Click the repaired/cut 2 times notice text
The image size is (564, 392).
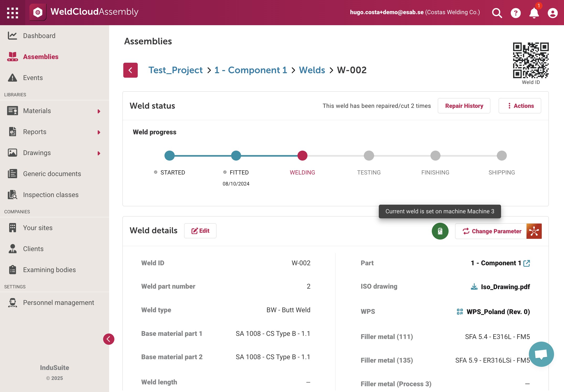coord(377,106)
